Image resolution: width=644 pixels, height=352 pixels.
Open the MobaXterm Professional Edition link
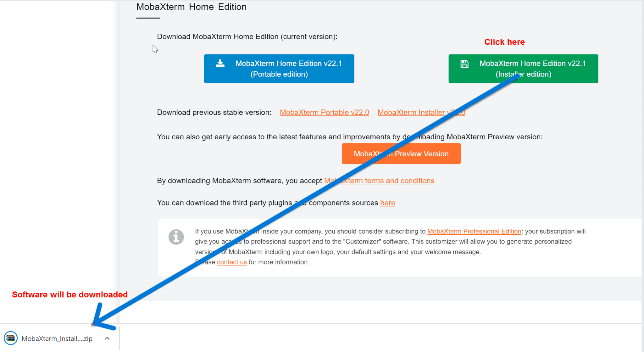click(474, 231)
